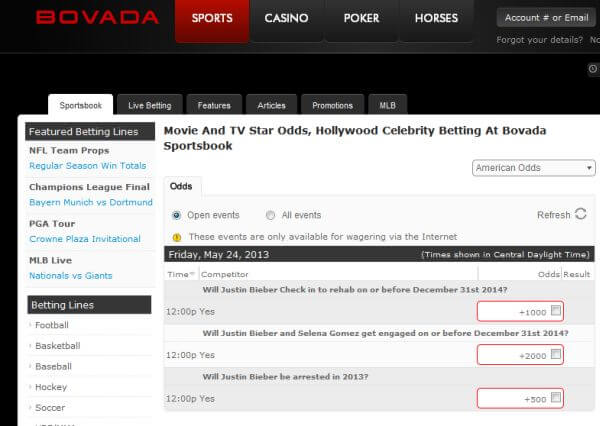Click the +500 odds box
The height and width of the screenshot is (426, 600).
pyautogui.click(x=520, y=398)
